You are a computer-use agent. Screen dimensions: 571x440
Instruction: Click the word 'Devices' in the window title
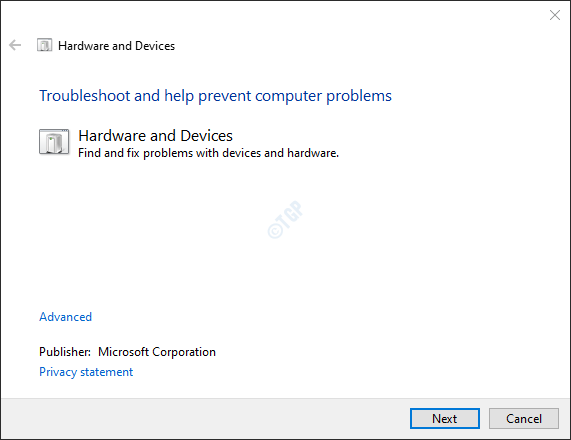click(155, 46)
